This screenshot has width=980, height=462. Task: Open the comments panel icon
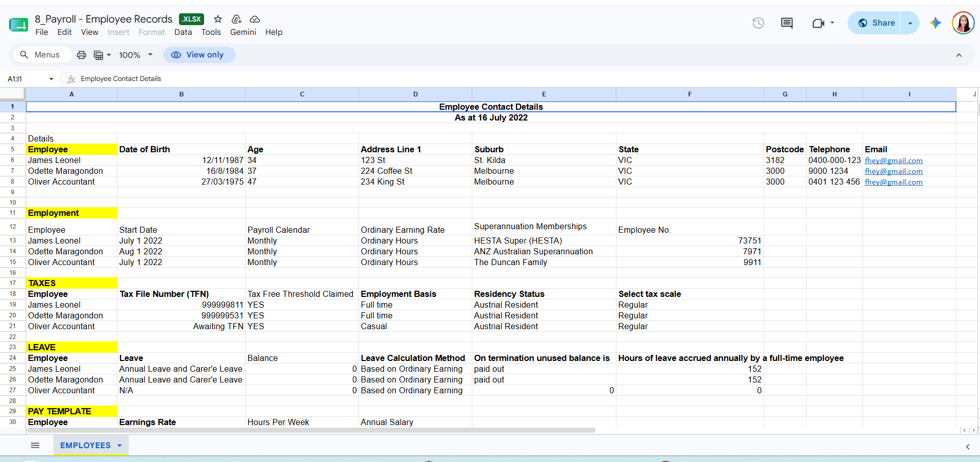[x=787, y=23]
